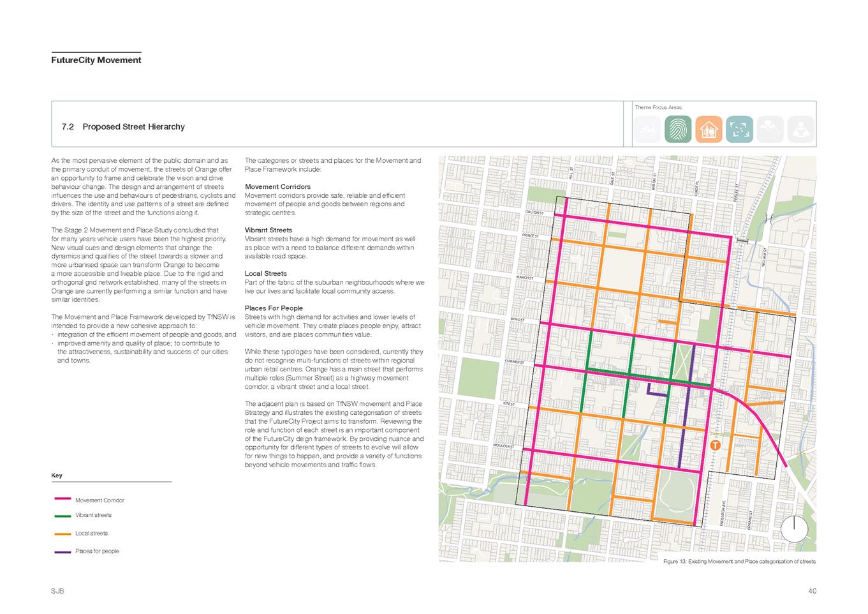Click the Local streets legend label

[91, 534]
